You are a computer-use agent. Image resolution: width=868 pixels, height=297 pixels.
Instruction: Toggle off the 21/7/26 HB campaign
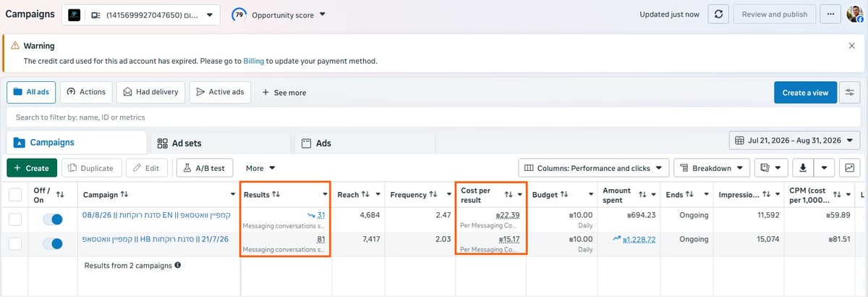[53, 243]
